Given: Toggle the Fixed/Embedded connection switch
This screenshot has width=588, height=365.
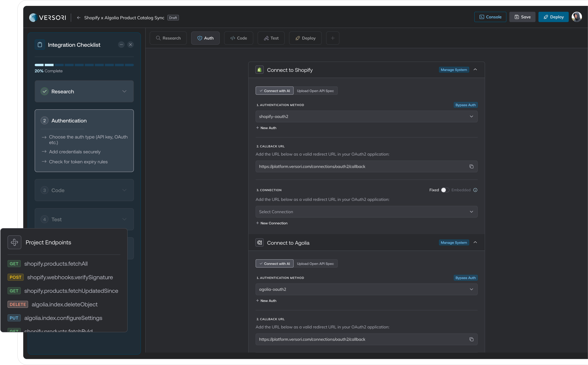Looking at the screenshot, I should click(x=445, y=190).
